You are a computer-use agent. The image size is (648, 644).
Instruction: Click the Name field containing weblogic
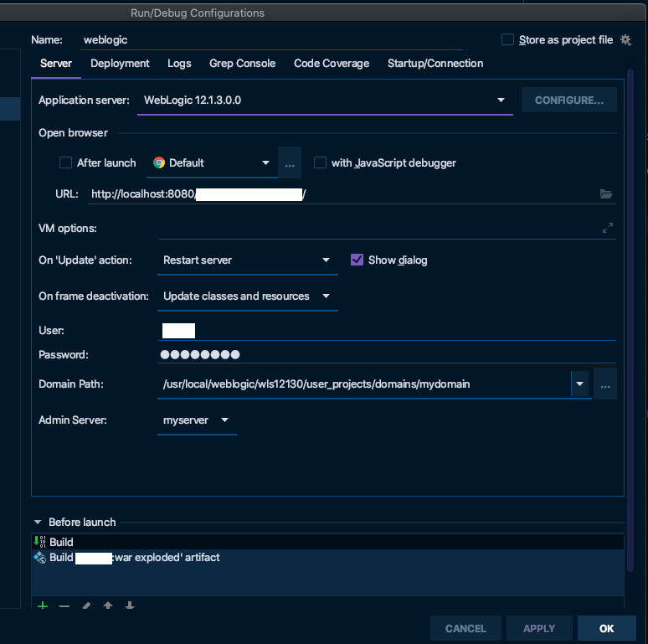click(x=271, y=39)
